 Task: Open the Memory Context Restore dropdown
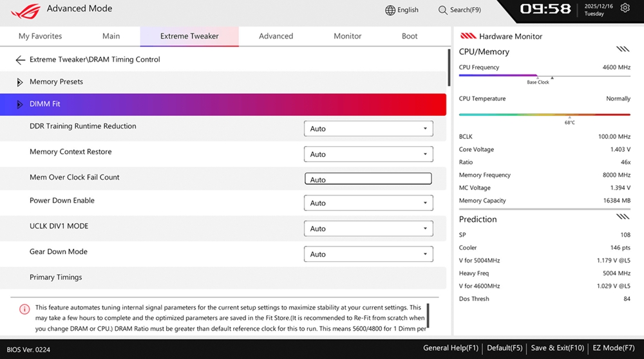tap(368, 154)
